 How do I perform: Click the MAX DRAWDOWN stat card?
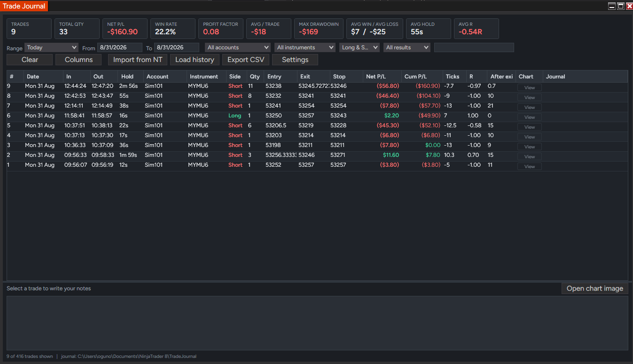319,29
